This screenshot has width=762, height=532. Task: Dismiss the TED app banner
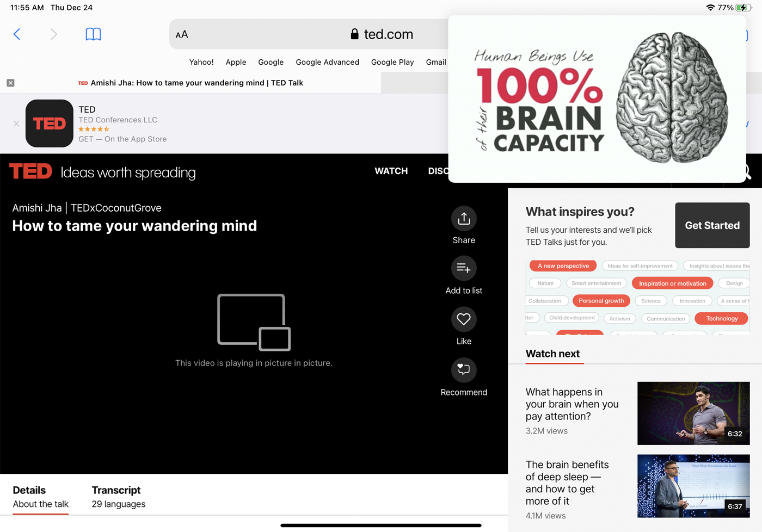pos(16,123)
